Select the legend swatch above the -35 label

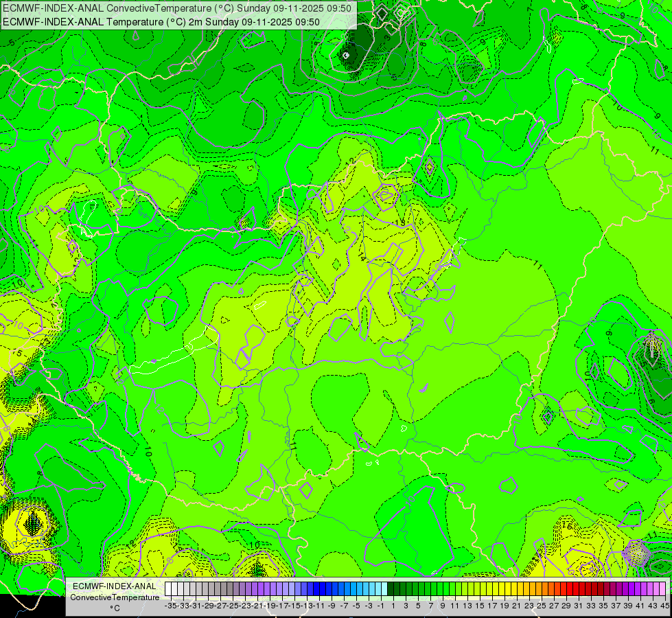click(168, 589)
